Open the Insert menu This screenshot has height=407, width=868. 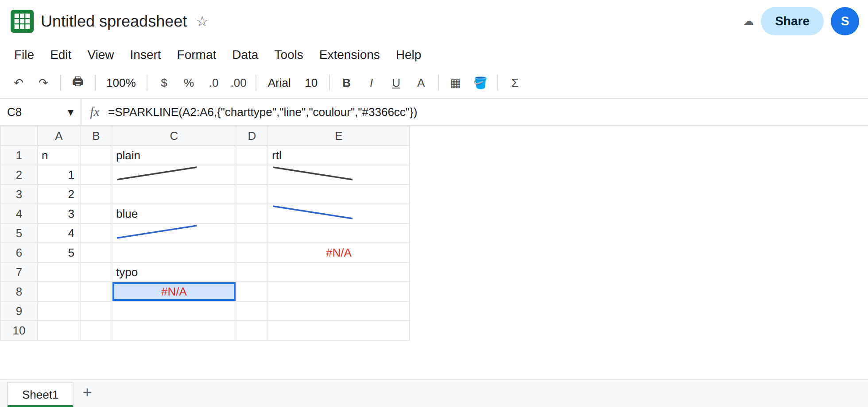145,54
